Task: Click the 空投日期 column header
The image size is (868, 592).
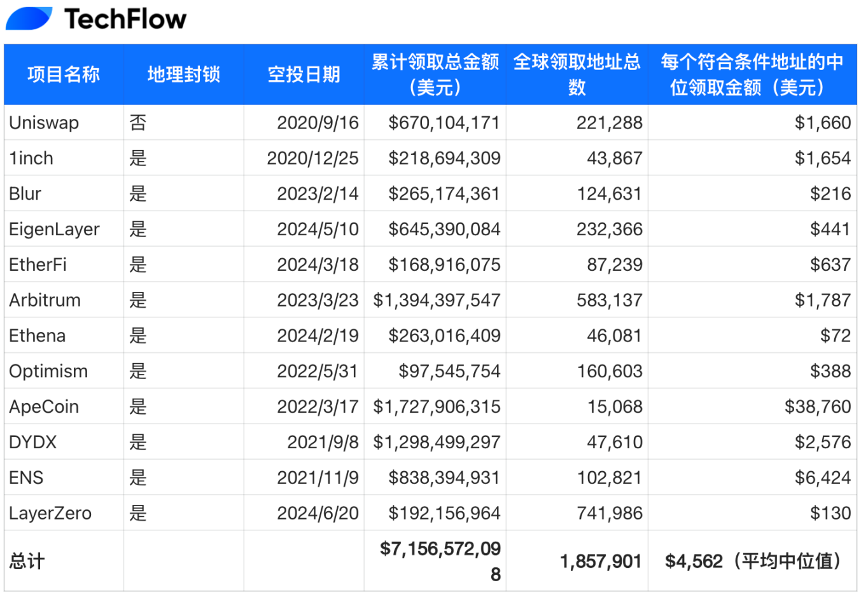Action: pyautogui.click(x=304, y=74)
